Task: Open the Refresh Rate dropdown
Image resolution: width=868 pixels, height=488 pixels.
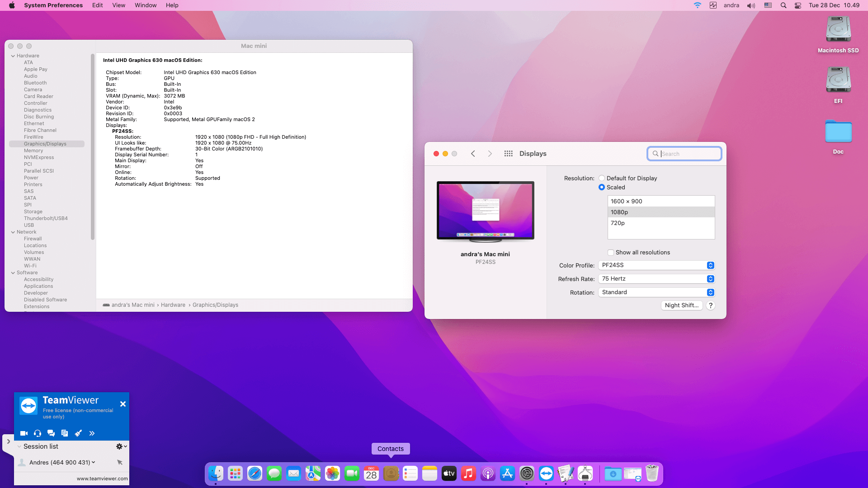Action: (x=656, y=279)
